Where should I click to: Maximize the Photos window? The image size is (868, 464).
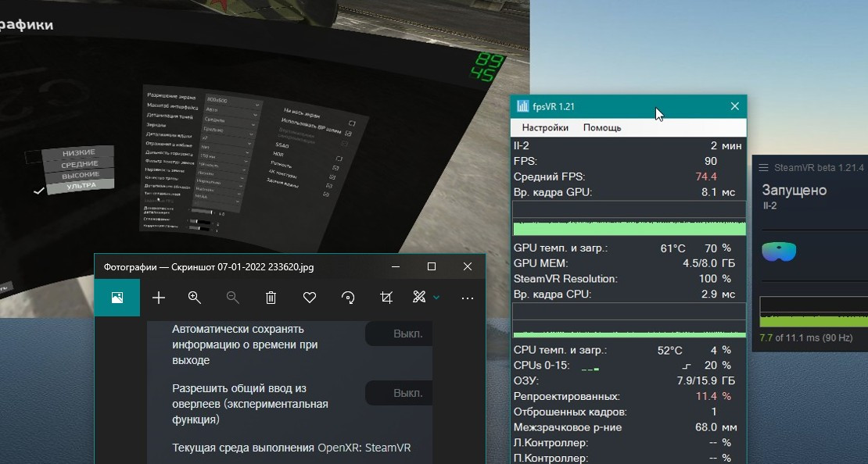click(x=431, y=266)
